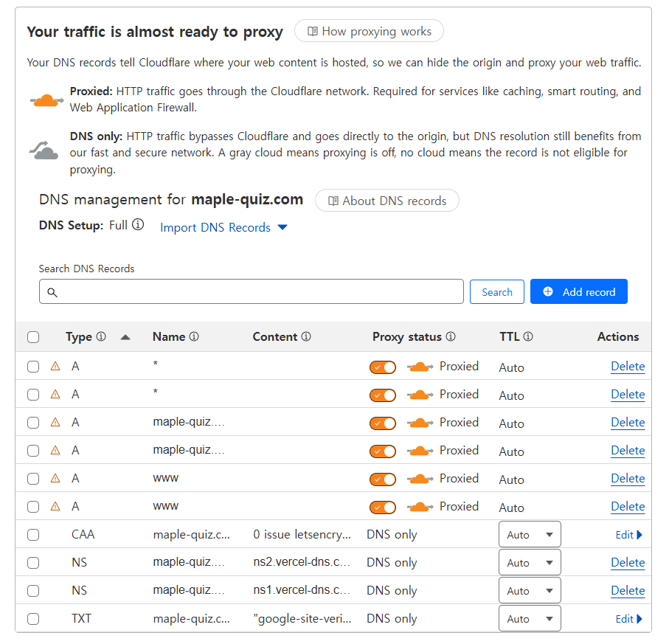Open the TTL dropdown for the TXT record
669x644 pixels.
pyautogui.click(x=530, y=619)
